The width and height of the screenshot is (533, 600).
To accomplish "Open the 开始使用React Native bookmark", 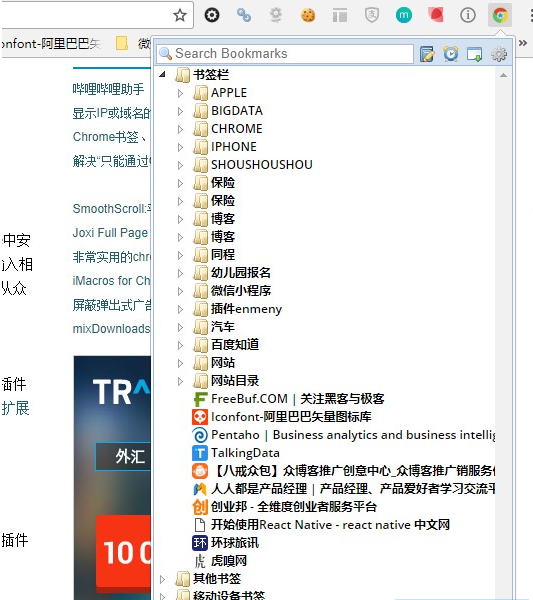I will pos(321,525).
